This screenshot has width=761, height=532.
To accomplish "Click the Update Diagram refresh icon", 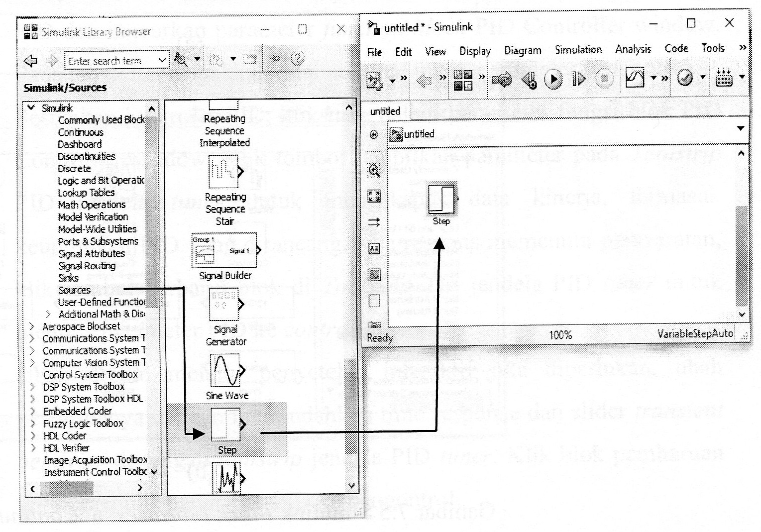I will (x=502, y=79).
